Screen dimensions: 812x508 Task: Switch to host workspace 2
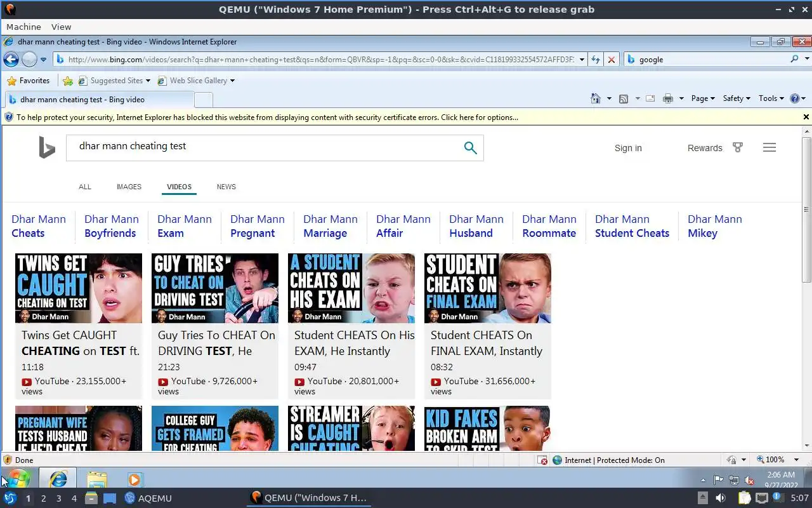pos(43,498)
